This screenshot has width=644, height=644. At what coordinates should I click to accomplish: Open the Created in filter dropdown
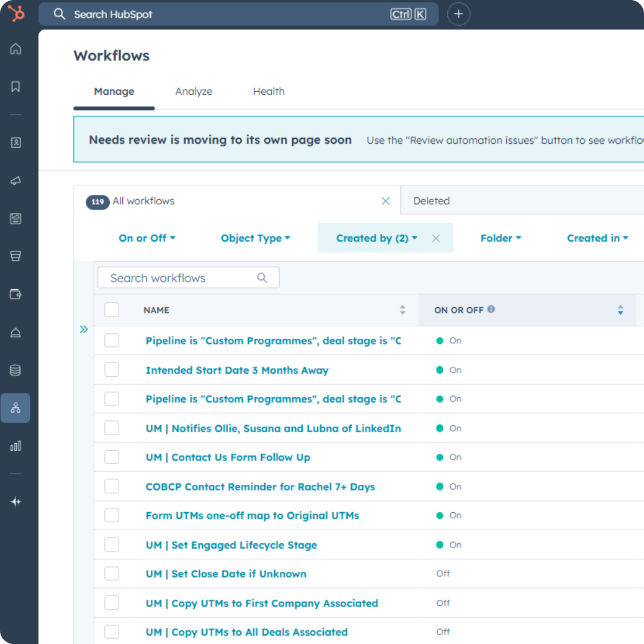point(597,238)
